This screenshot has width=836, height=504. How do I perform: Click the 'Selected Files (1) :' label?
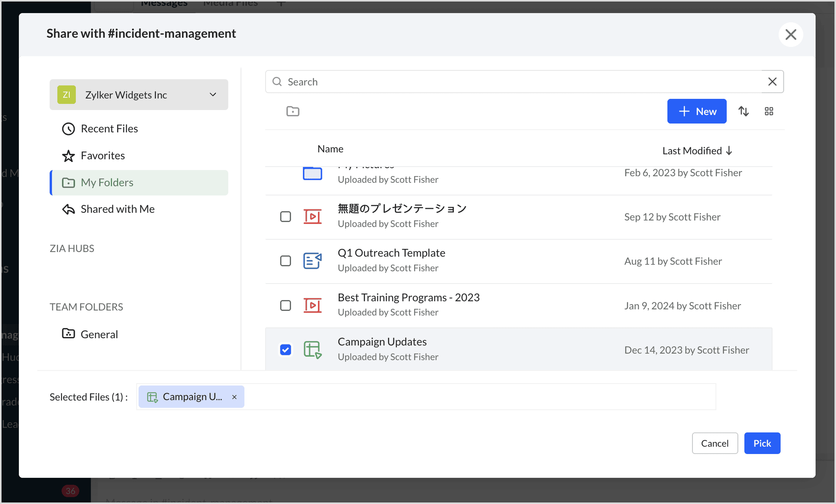coord(89,397)
